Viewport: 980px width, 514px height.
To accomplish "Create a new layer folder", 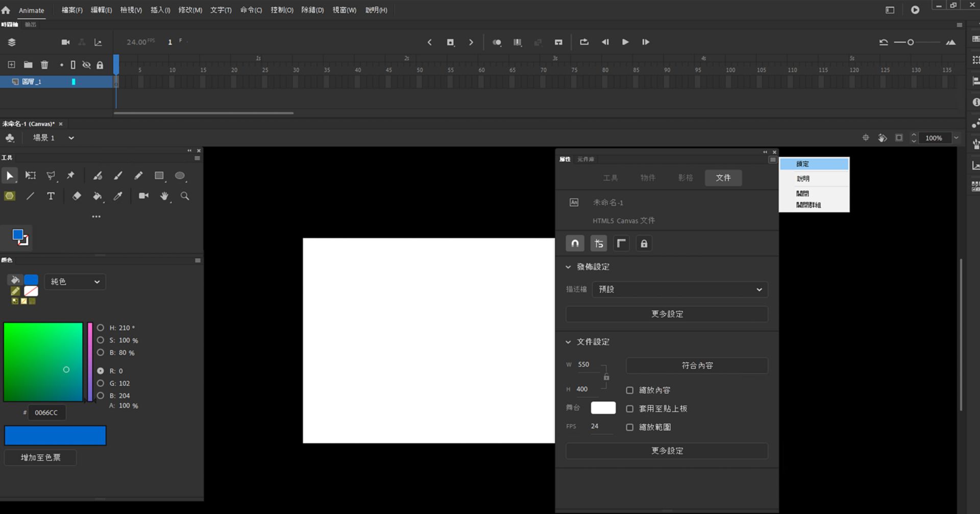I will 28,65.
